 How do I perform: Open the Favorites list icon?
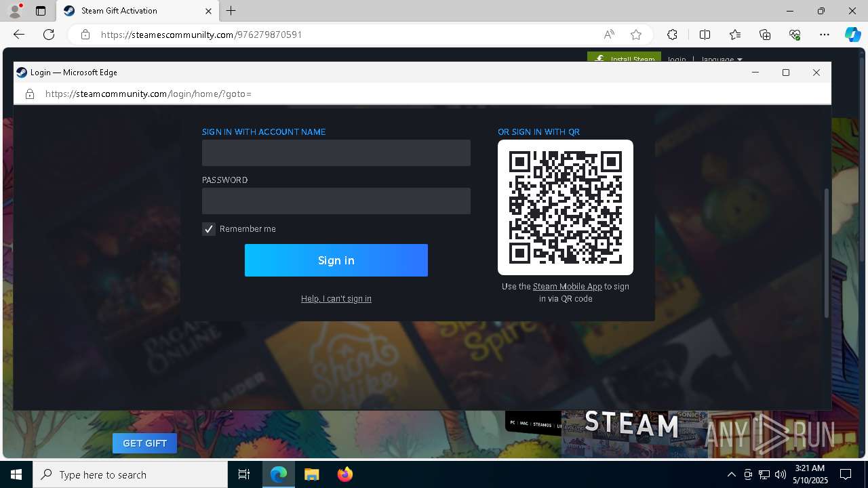[735, 35]
